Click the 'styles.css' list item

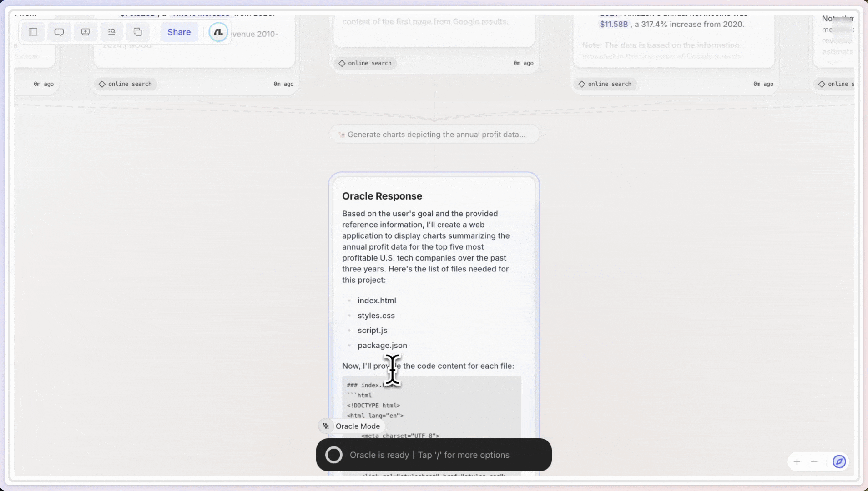click(376, 316)
